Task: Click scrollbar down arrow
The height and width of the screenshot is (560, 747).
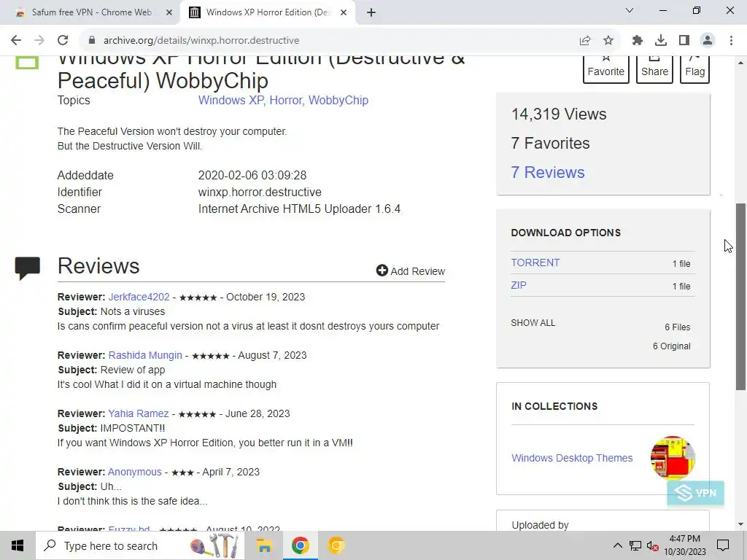Action: click(x=741, y=524)
